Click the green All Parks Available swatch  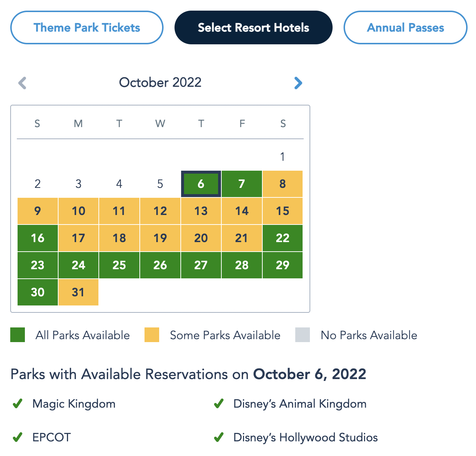coord(18,335)
